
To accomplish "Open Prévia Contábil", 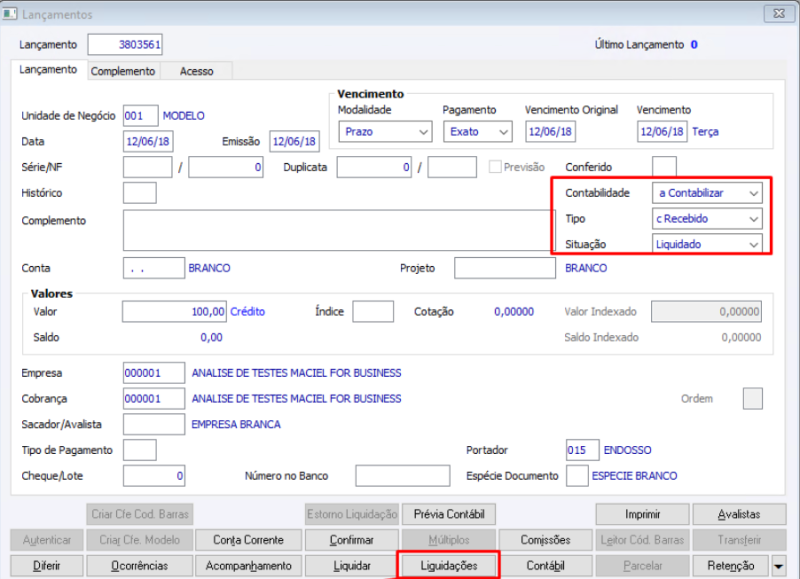I will (x=449, y=514).
